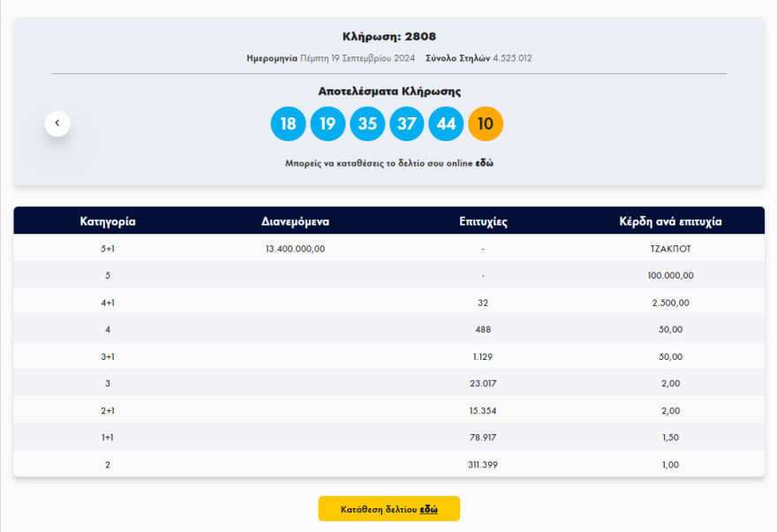Click the 'Διανεμόμενα' column header
Image resolution: width=777 pixels, height=532 pixels.
pos(295,221)
